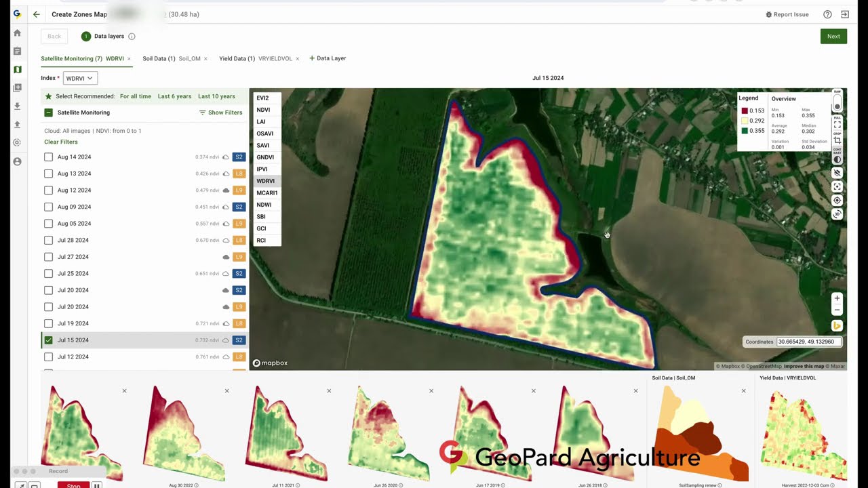The height and width of the screenshot is (488, 868).
Task: Click the center-on-field map icon
Action: coord(837,186)
